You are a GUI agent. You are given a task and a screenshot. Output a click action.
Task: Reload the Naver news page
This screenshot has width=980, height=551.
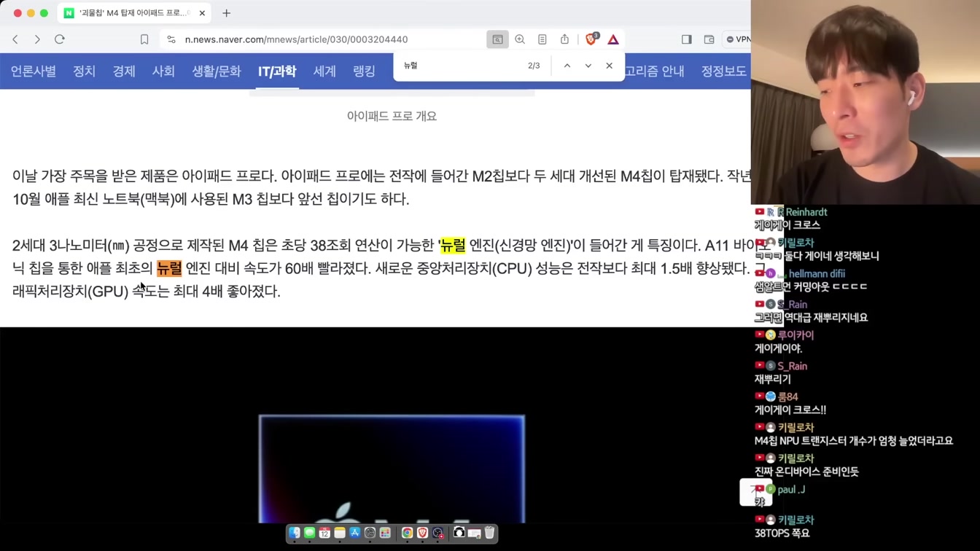(x=60, y=39)
